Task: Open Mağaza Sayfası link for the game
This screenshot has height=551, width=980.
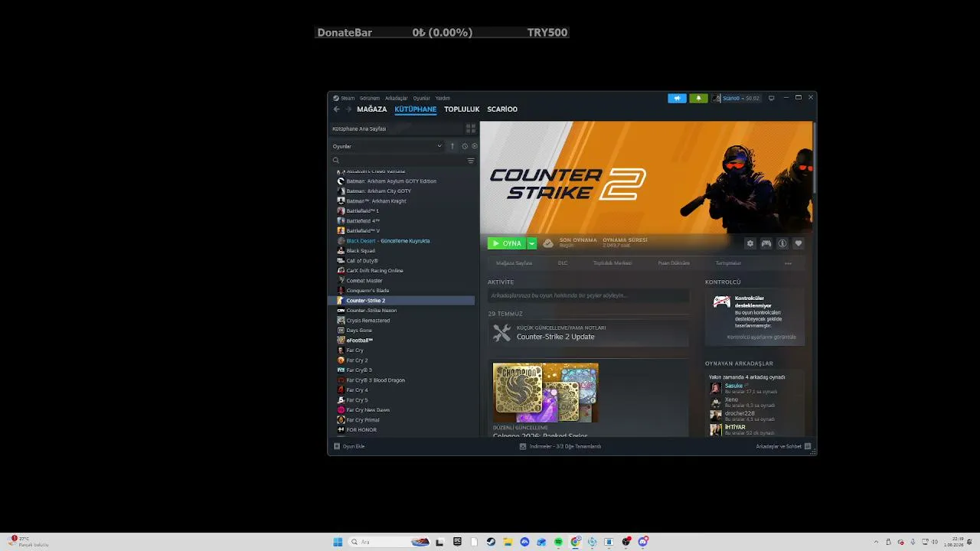Action: [514, 263]
